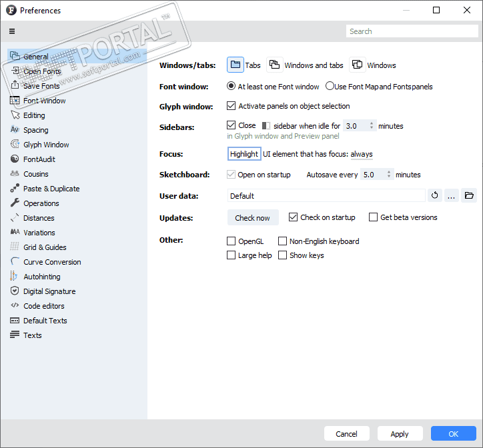Switch to Variations preferences
Viewport: 483px width, 448px height.
(x=77, y=233)
